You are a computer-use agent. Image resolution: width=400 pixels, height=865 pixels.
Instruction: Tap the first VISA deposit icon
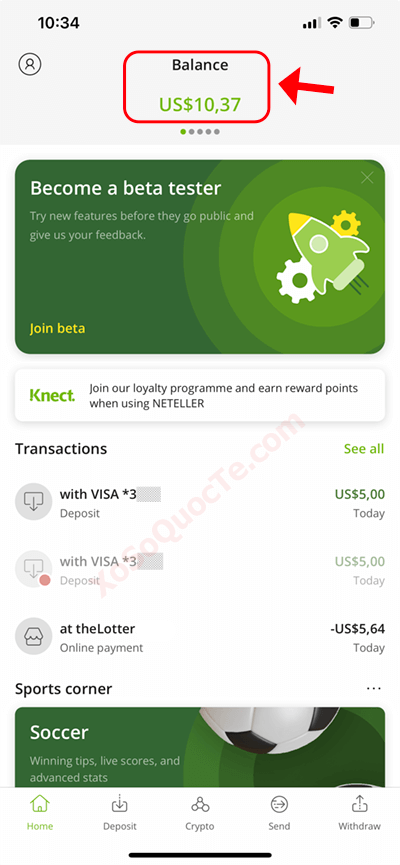tap(33, 502)
